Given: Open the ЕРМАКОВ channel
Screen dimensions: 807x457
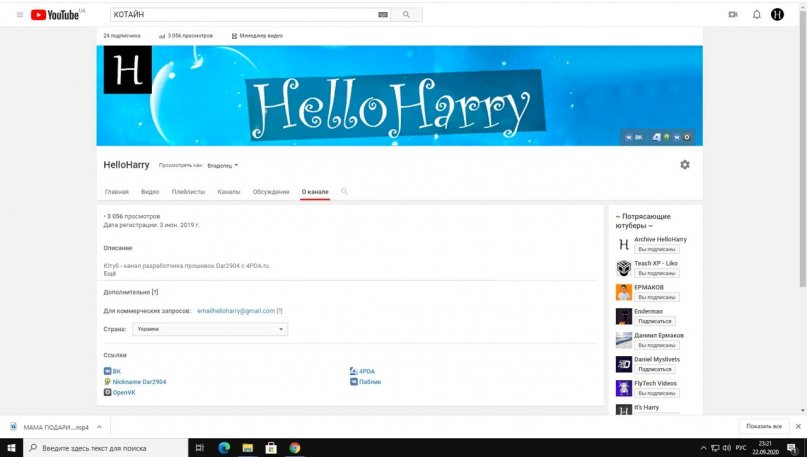Looking at the screenshot, I should pyautogui.click(x=648, y=287).
